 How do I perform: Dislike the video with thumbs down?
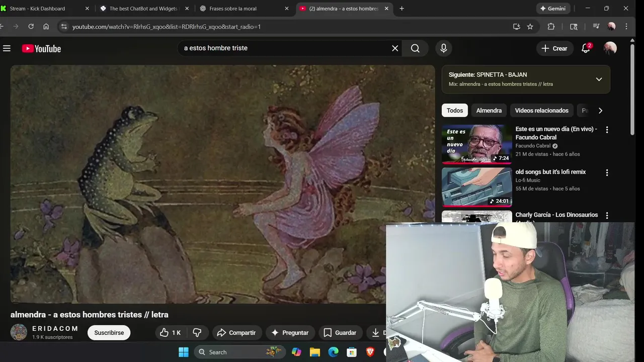point(197,333)
